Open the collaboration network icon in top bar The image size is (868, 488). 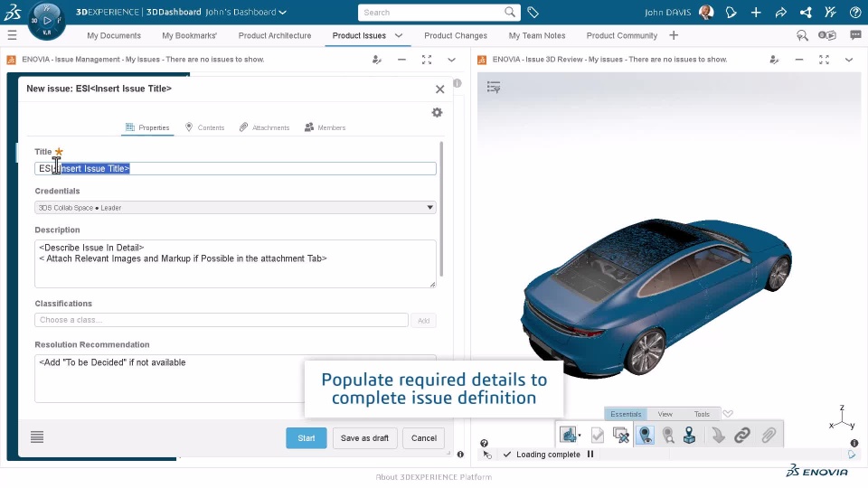806,12
